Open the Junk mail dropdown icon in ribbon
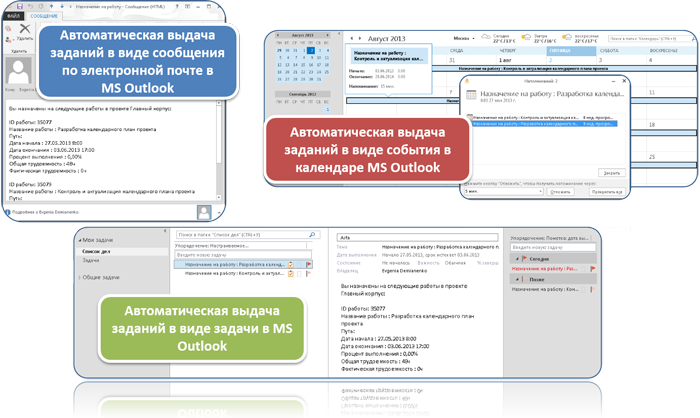The height and width of the screenshot is (418, 700). click(x=8, y=39)
